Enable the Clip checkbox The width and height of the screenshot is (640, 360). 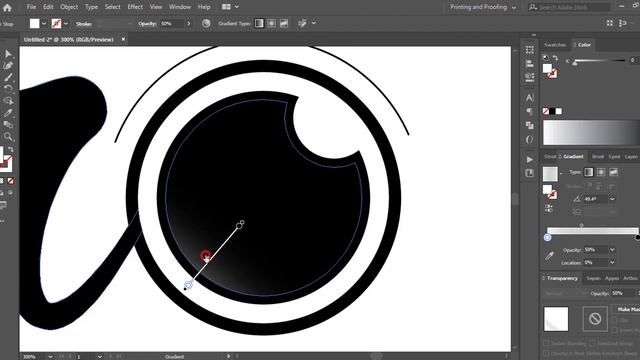[x=615, y=320]
